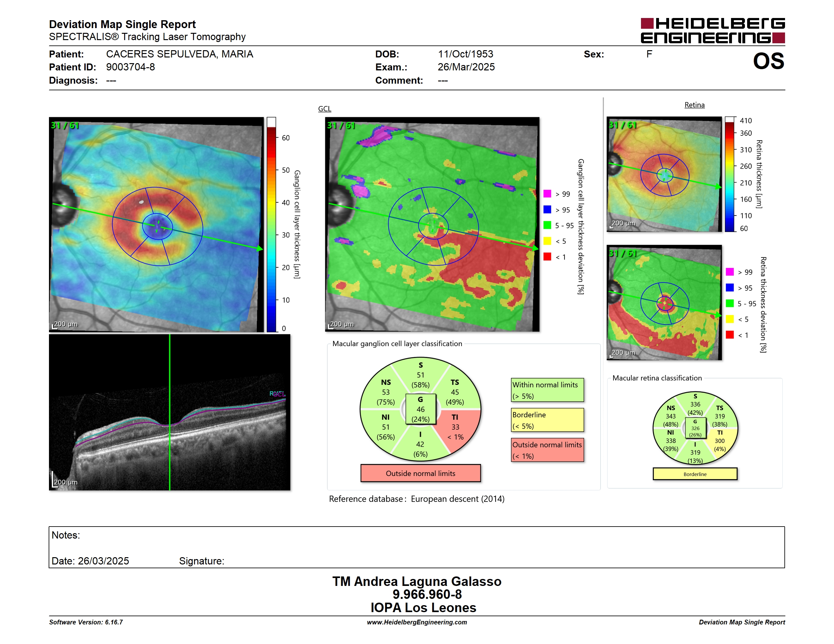Viewport: 834px width, 644px height.
Task: Click the G center value 326 in retina chart
Action: (695, 428)
